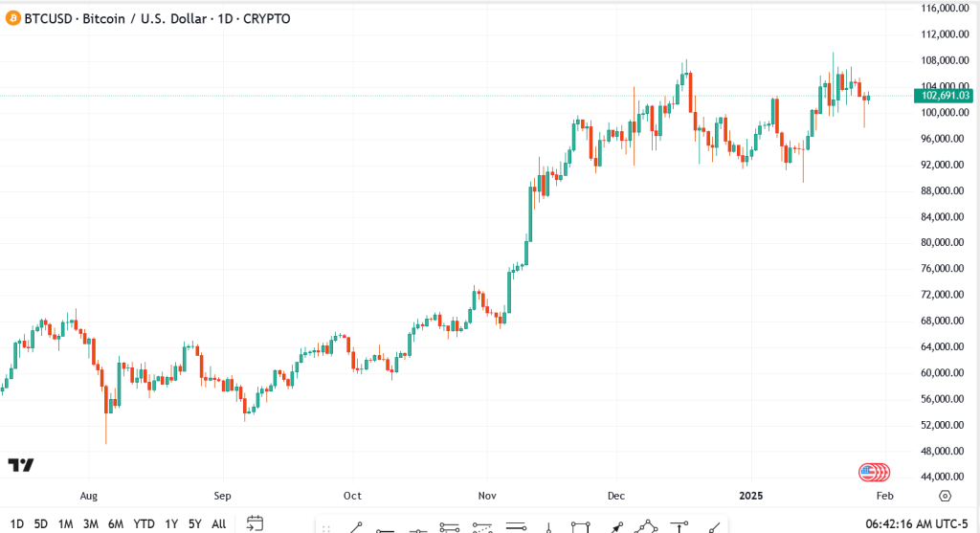980x533 pixels.
Task: Click the Nov label on time axis
Action: pos(486,496)
